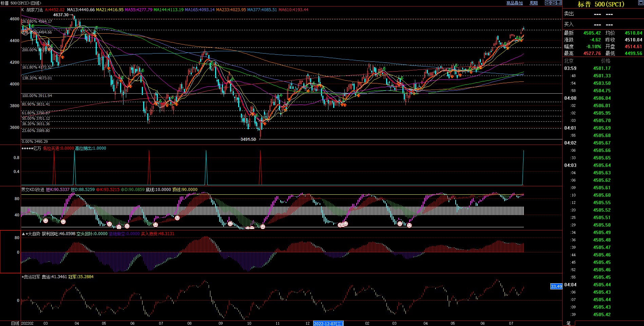The width and height of the screenshot is (644, 326).
Task: Click the right arrow next-chart icon
Action: pyautogui.click(x=553, y=3)
